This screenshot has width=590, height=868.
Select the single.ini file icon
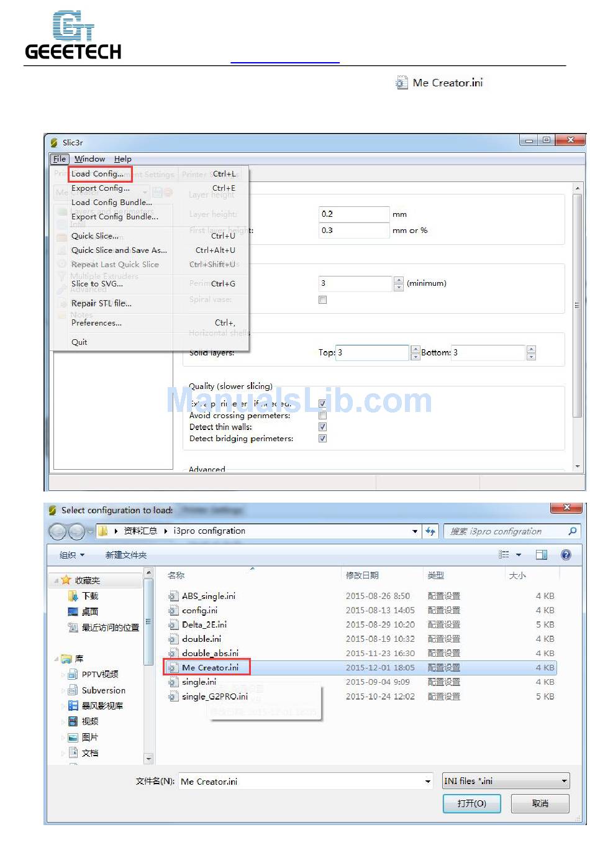(x=173, y=682)
